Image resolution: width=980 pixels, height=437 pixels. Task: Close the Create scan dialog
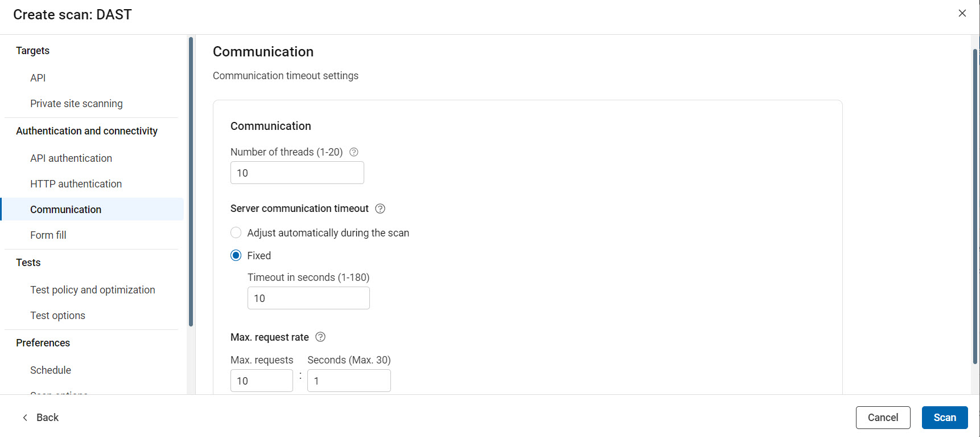962,13
